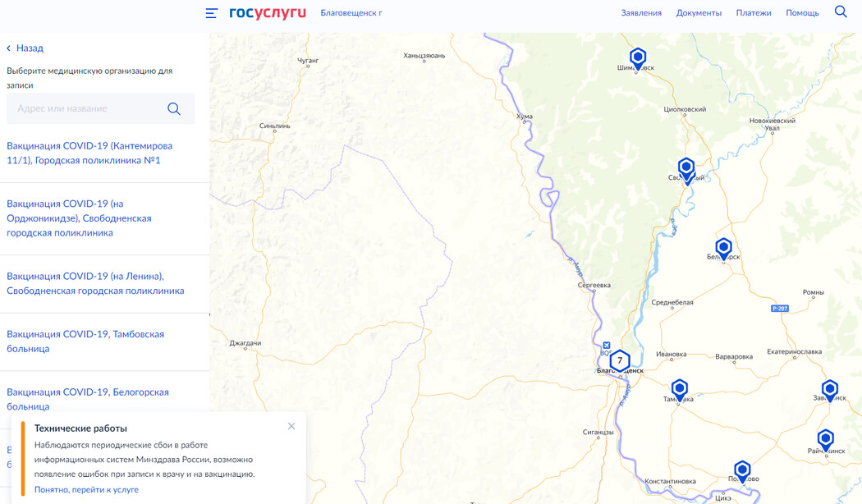Viewport: 862px width, 504px height.
Task: Click the Ивановка label on map
Action: 671,355
